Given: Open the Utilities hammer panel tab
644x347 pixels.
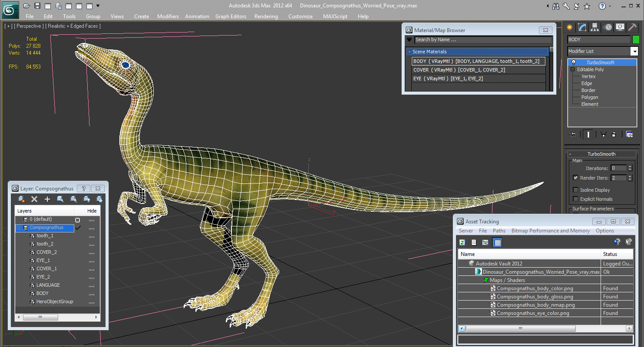Looking at the screenshot, I should 633,27.
